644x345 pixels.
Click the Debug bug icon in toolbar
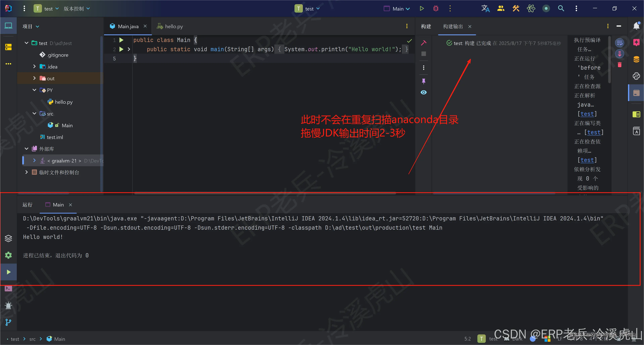(436, 9)
